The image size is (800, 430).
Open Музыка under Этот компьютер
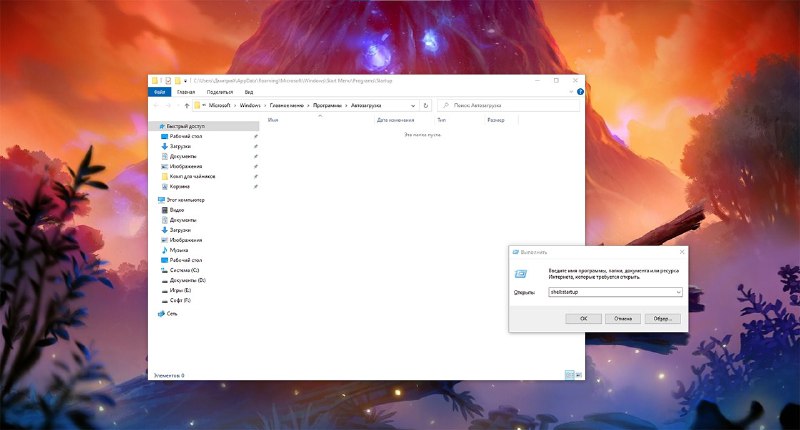coord(179,250)
